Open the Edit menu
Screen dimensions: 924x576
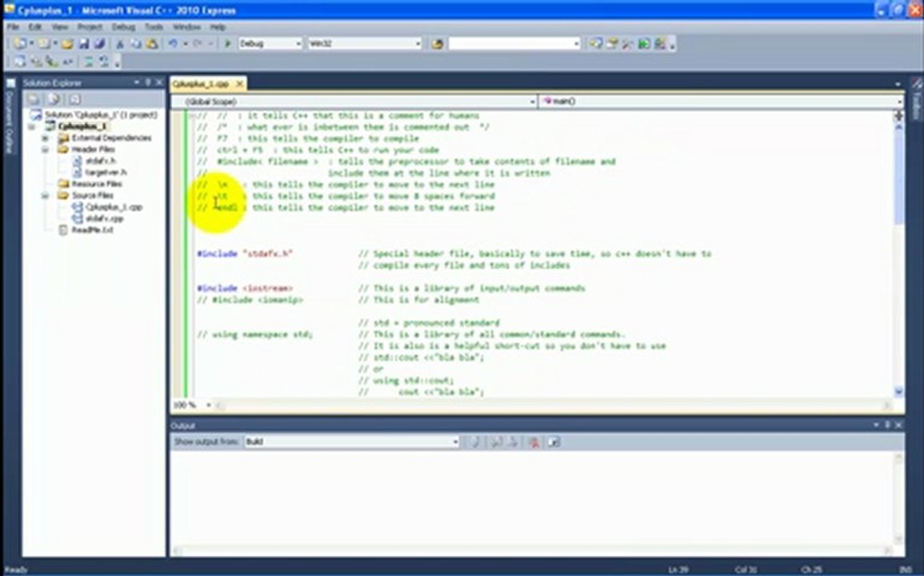tap(35, 27)
